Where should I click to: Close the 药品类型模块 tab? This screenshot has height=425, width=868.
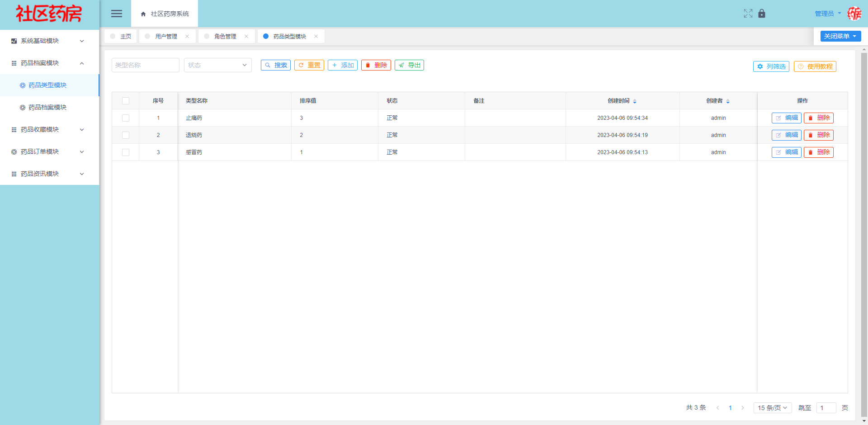pyautogui.click(x=316, y=36)
